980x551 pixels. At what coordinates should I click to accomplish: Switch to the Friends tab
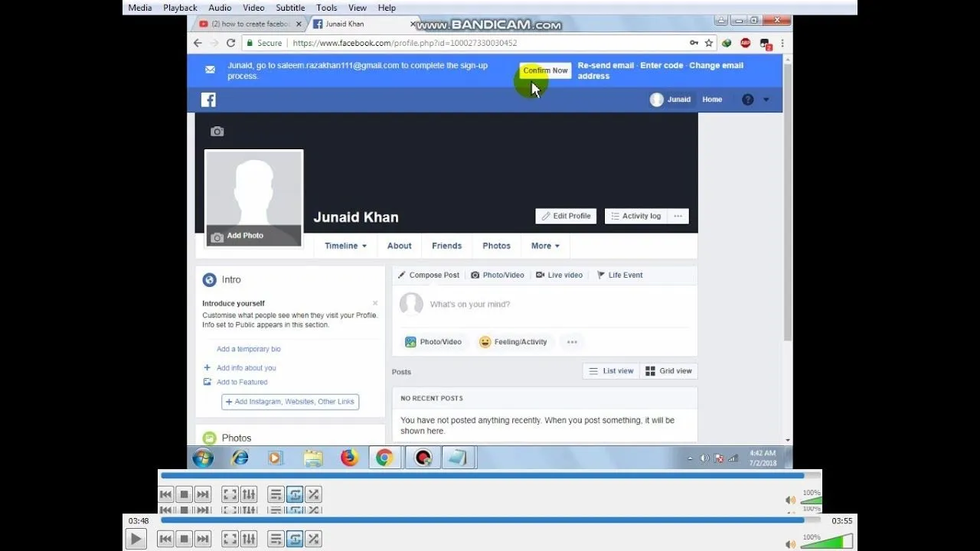[x=446, y=246]
